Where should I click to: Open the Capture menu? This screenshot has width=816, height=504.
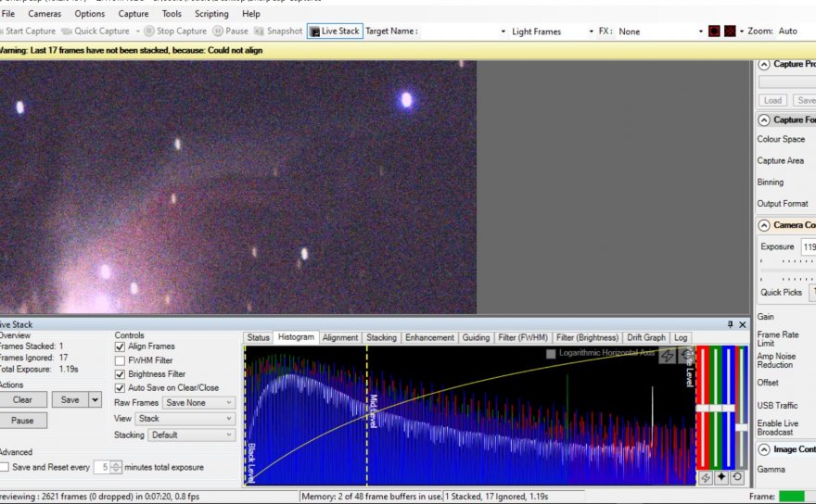point(134,14)
